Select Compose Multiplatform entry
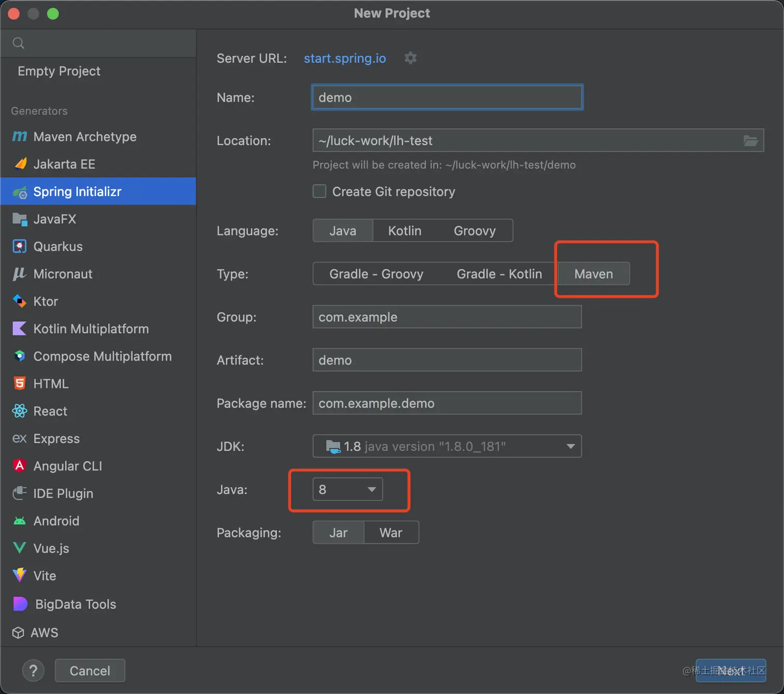The height and width of the screenshot is (694, 784). [x=99, y=356]
